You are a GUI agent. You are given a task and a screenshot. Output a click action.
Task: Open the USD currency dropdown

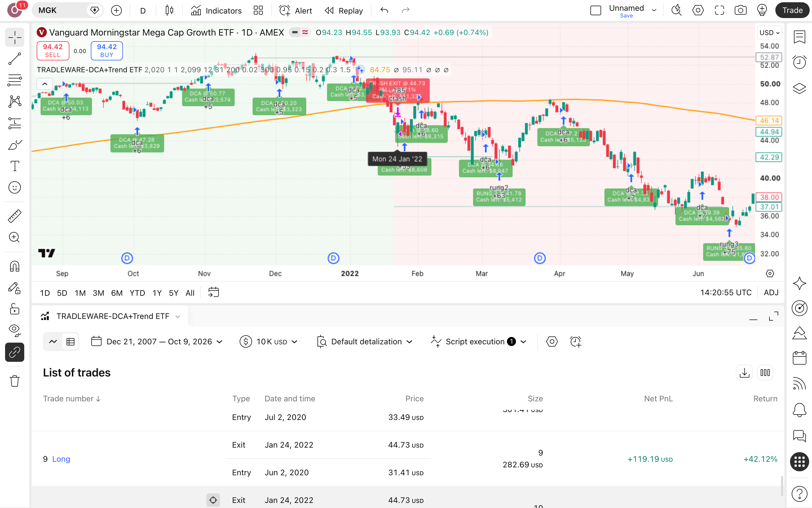pos(769,32)
